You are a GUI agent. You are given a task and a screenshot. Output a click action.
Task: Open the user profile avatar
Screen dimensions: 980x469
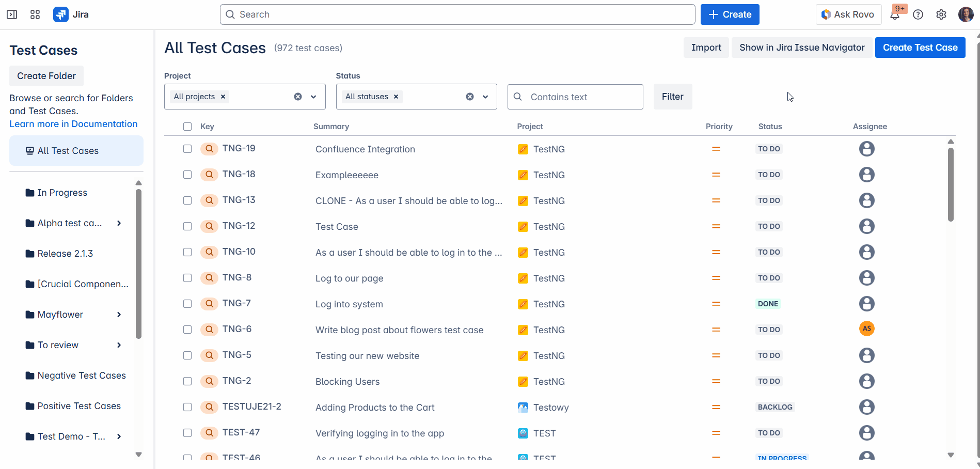click(x=966, y=14)
